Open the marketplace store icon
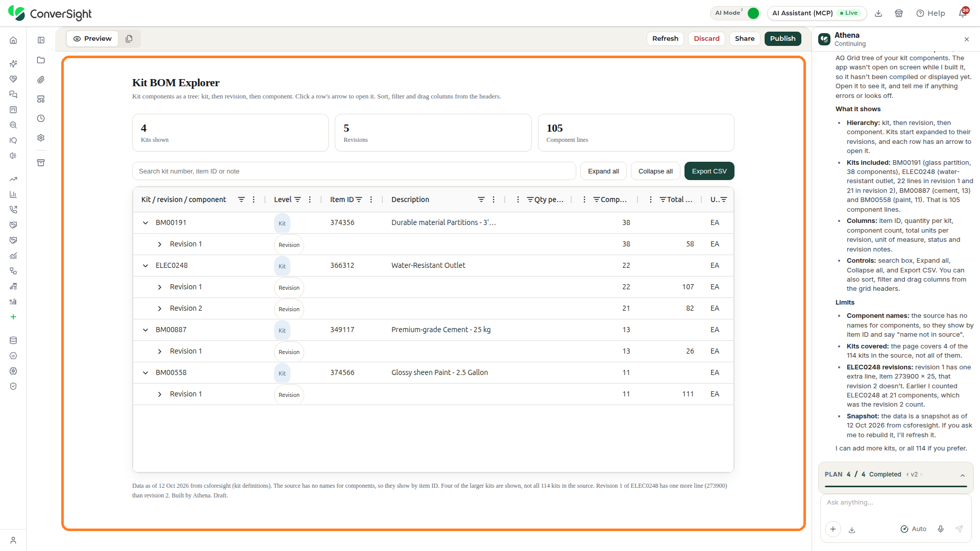The image size is (980, 551). coord(899,13)
